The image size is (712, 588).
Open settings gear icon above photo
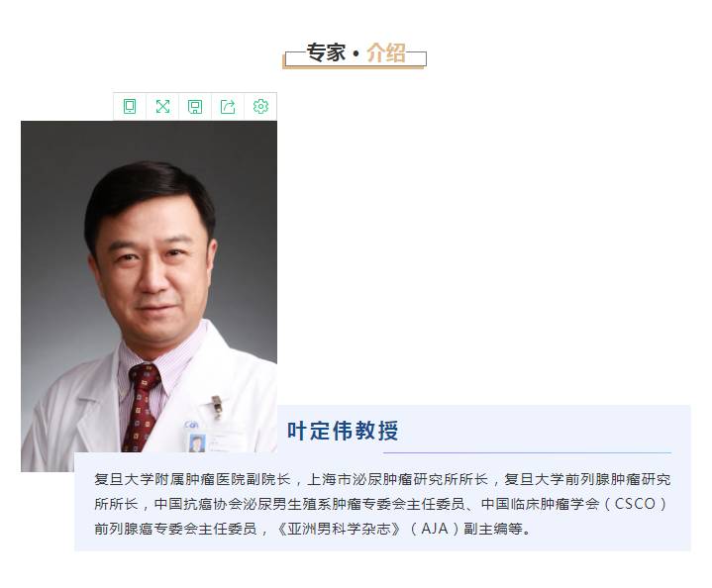[x=260, y=106]
